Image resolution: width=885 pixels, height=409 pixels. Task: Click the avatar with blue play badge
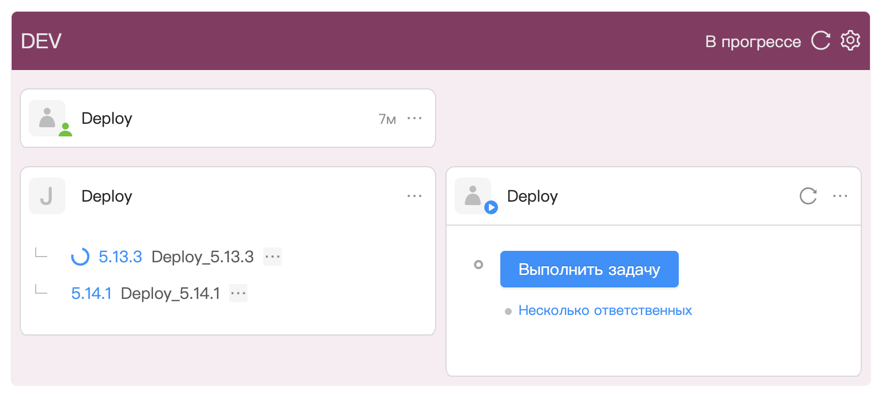coord(474,196)
